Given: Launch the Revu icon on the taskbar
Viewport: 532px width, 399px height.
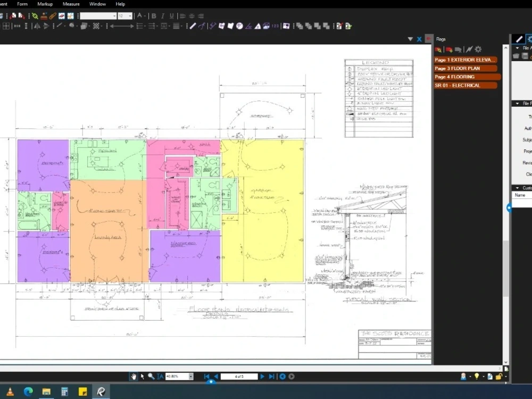Looking at the screenshot, I should (x=100, y=392).
